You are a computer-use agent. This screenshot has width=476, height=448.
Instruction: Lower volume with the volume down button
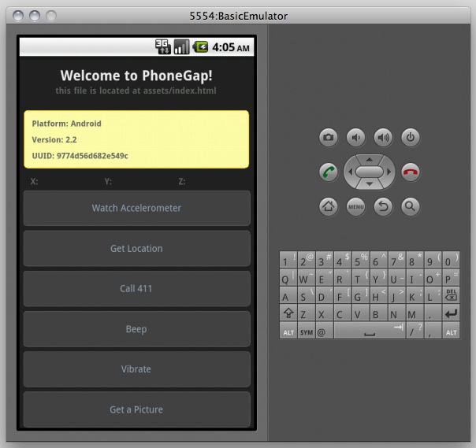point(355,138)
